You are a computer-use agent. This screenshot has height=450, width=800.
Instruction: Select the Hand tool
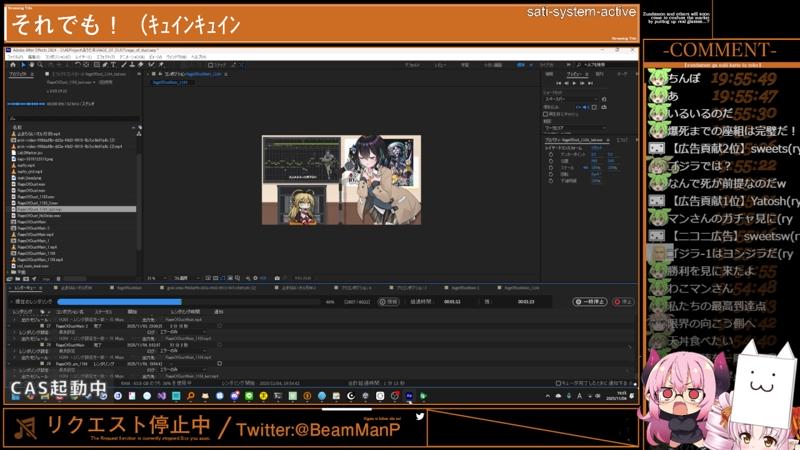tap(32, 65)
